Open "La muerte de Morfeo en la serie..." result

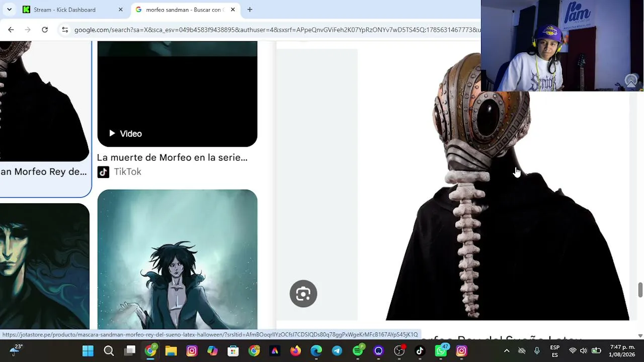pyautogui.click(x=172, y=157)
